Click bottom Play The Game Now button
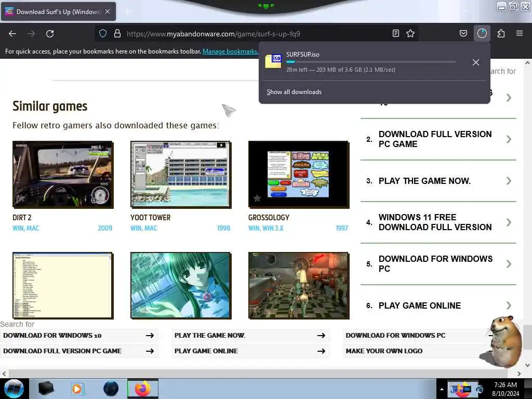 250,336
